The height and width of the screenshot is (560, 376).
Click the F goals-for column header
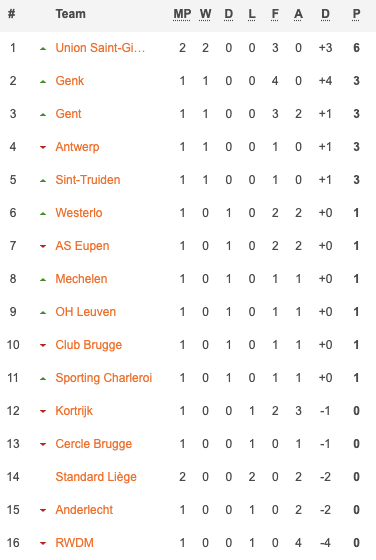coord(275,14)
